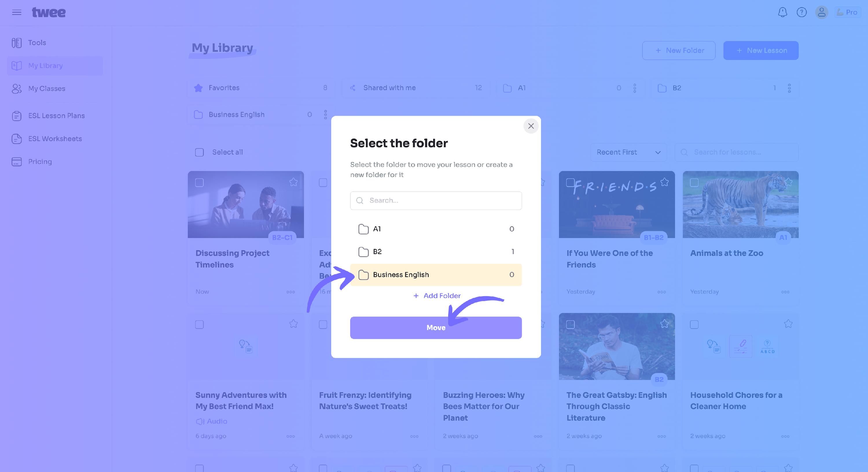
Task: Check the Select all checkbox
Action: 199,152
